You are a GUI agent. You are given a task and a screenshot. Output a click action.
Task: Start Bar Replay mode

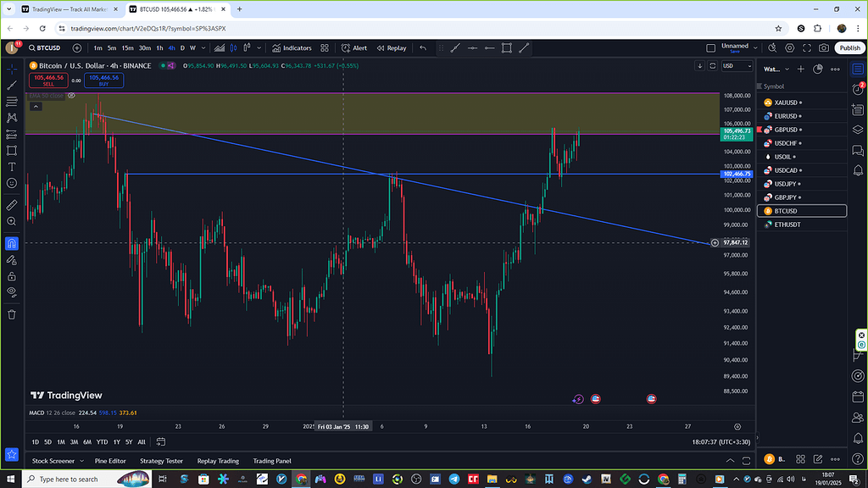[x=391, y=48]
